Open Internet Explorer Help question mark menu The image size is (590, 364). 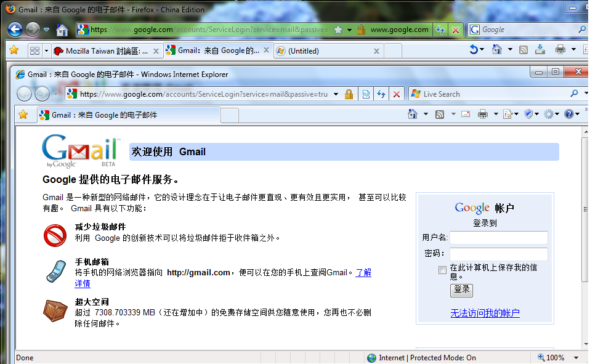point(572,114)
